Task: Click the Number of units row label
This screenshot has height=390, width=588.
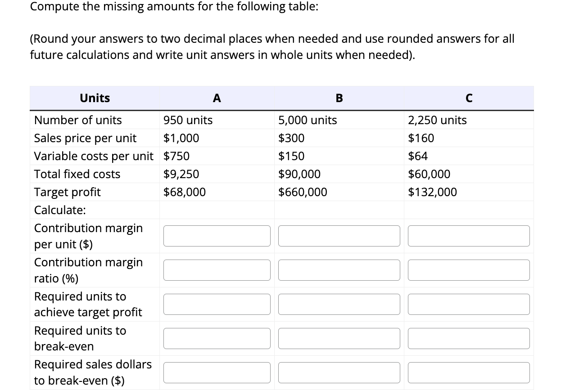Action: (x=77, y=120)
